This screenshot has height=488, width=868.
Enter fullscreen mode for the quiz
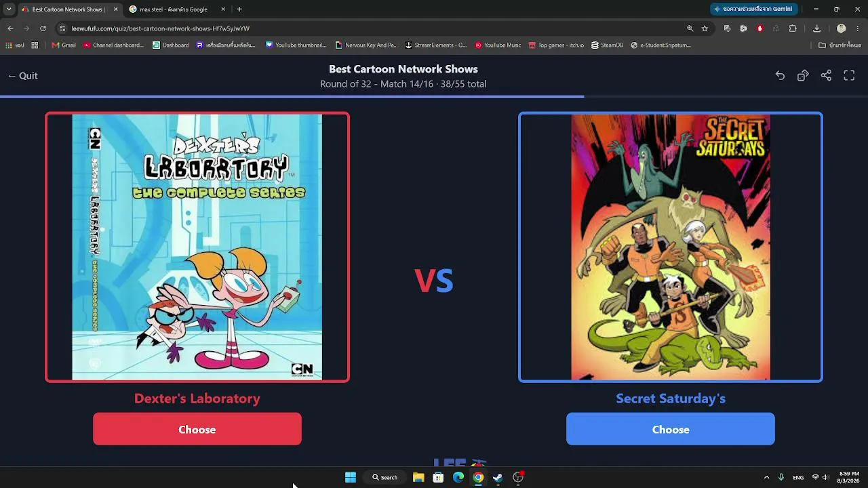click(849, 76)
